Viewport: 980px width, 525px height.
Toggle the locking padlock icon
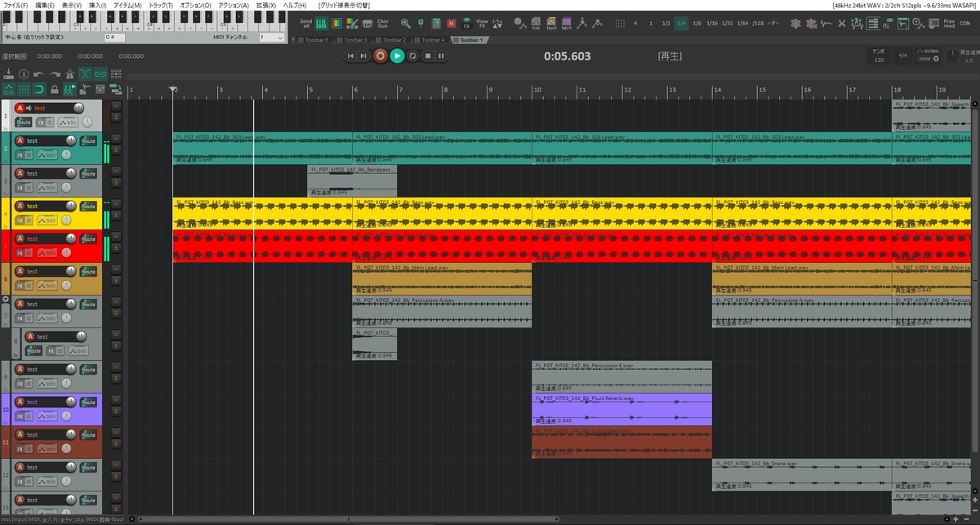click(x=54, y=89)
